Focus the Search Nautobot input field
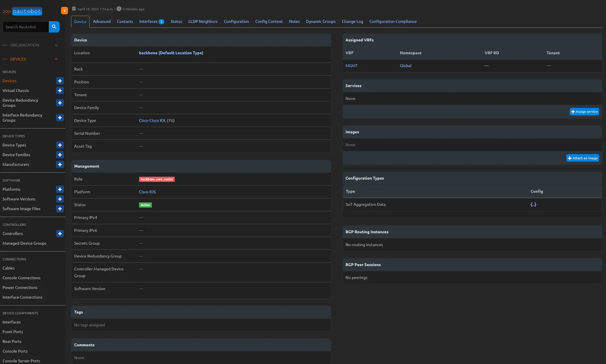 (x=26, y=27)
